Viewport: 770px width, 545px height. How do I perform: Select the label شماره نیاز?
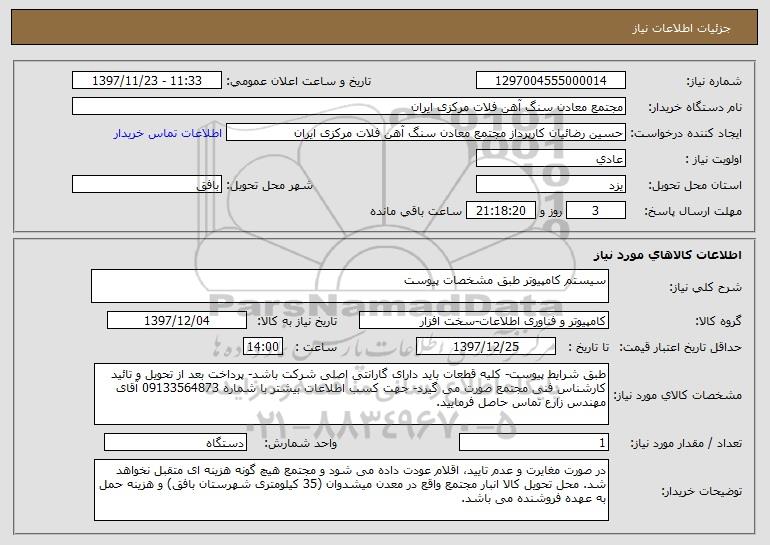(714, 82)
